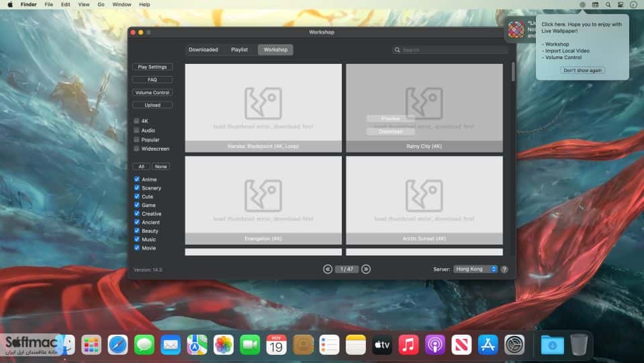Switch to the Downloaded tab
644x363 pixels.
pyautogui.click(x=203, y=50)
